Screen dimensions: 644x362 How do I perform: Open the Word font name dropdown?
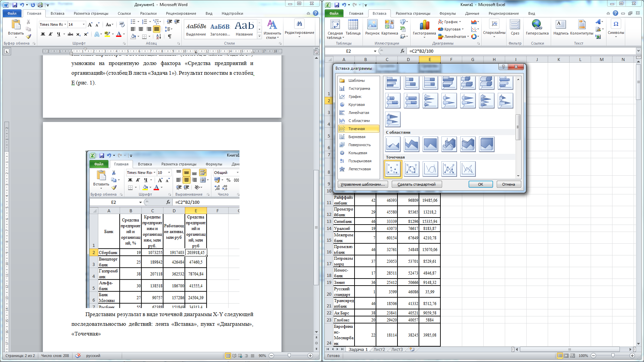point(65,24)
